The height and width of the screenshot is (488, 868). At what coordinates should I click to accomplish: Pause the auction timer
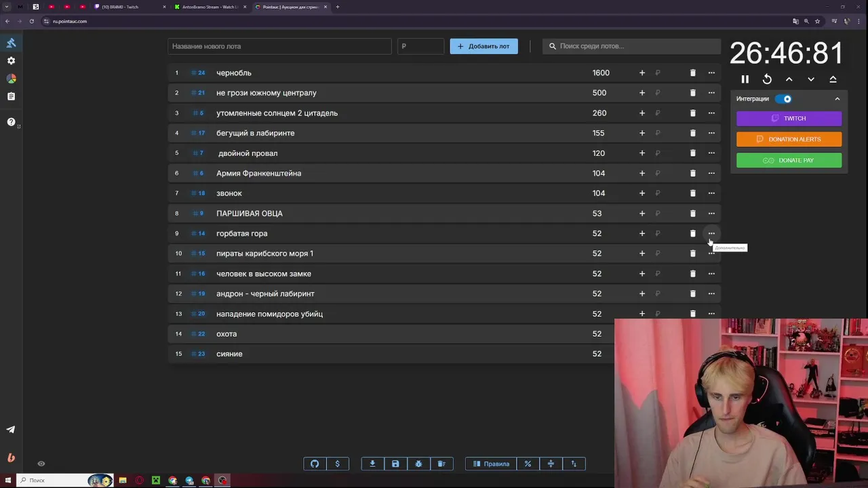(x=745, y=79)
